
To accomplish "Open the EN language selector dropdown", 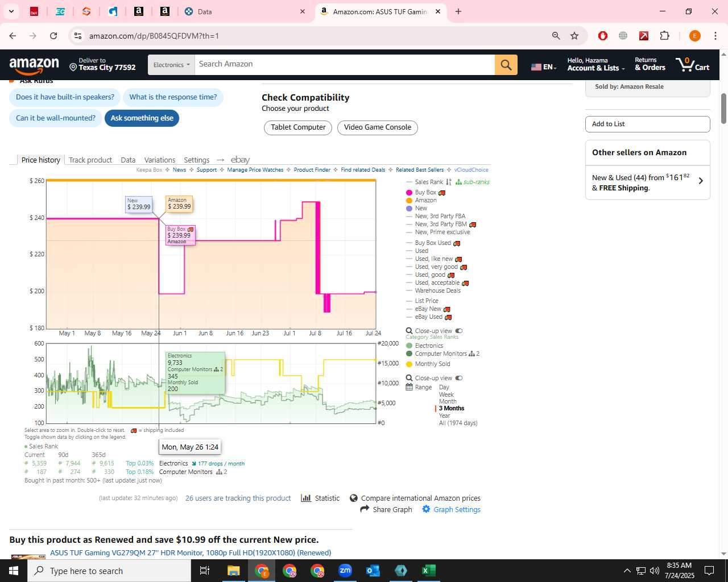I will click(544, 66).
